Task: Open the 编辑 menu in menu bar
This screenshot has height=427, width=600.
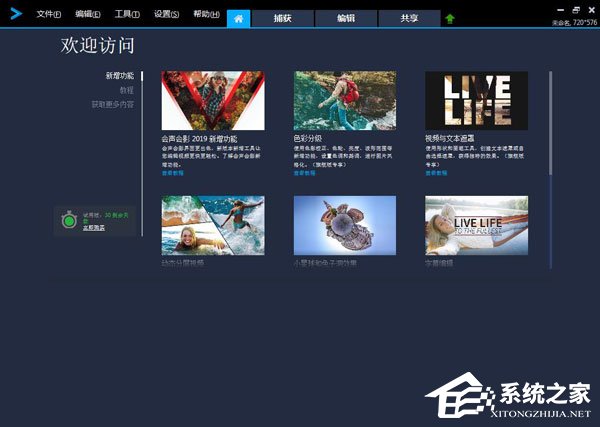Action: tap(88, 14)
